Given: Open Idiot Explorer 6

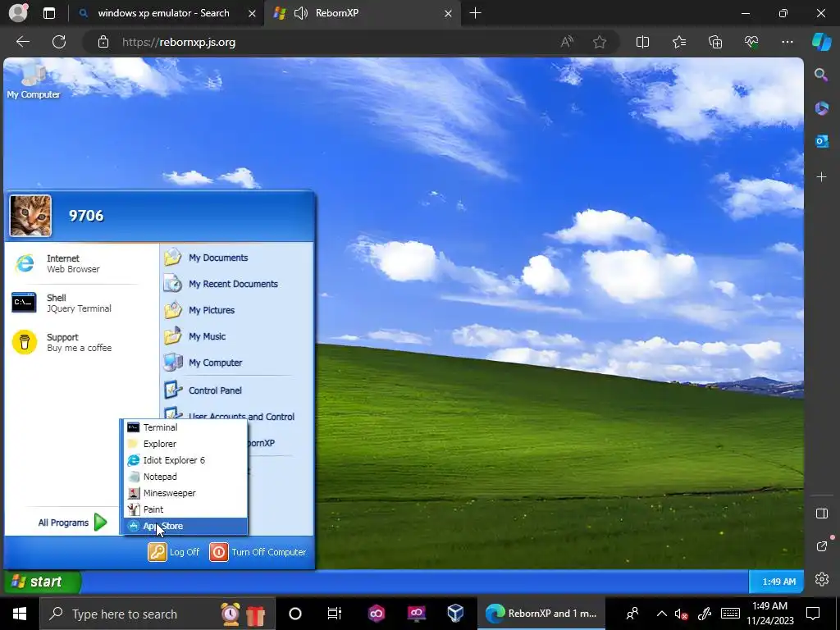Looking at the screenshot, I should coord(185,460).
